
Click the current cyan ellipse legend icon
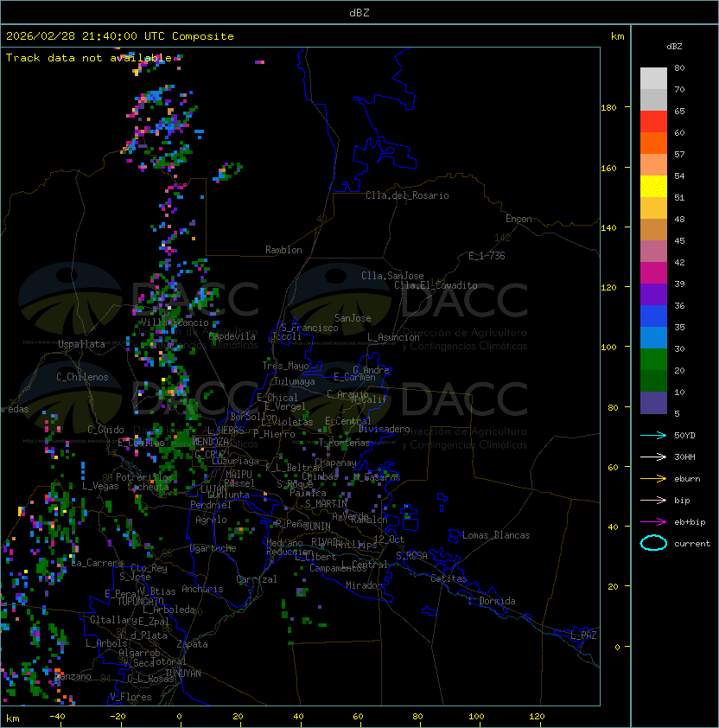point(653,543)
